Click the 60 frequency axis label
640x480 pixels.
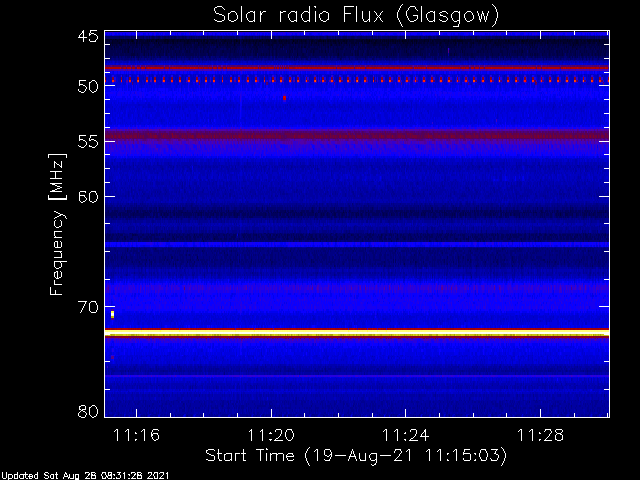[88, 197]
